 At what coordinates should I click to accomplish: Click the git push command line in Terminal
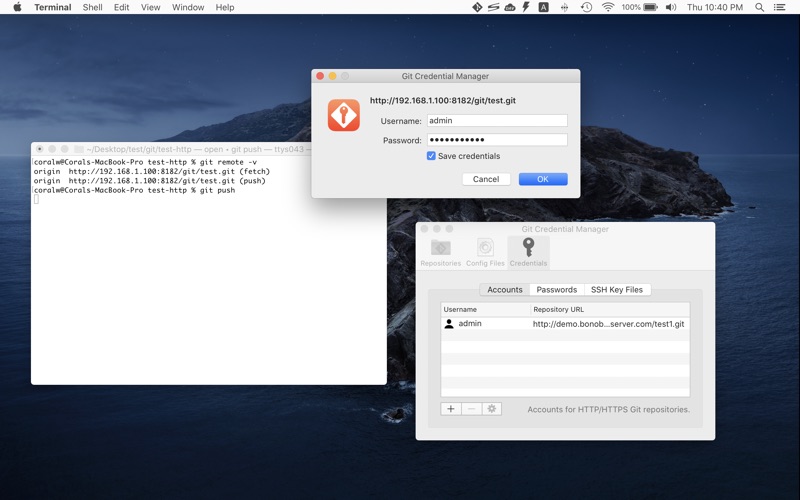coord(135,190)
